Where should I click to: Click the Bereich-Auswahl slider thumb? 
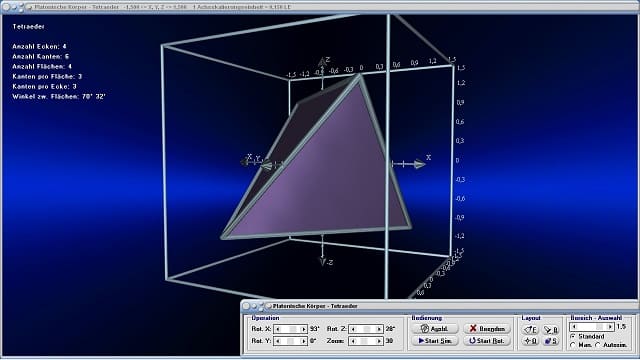599,327
